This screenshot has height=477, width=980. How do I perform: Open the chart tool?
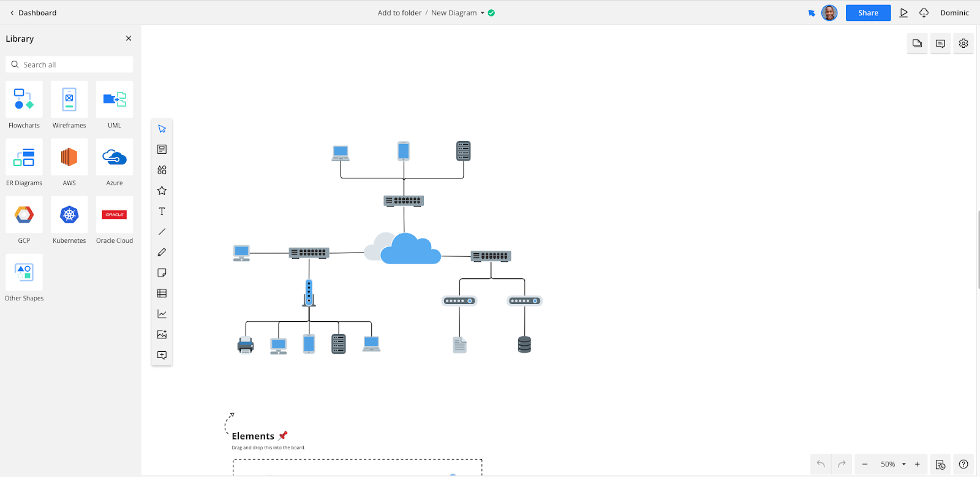162,314
